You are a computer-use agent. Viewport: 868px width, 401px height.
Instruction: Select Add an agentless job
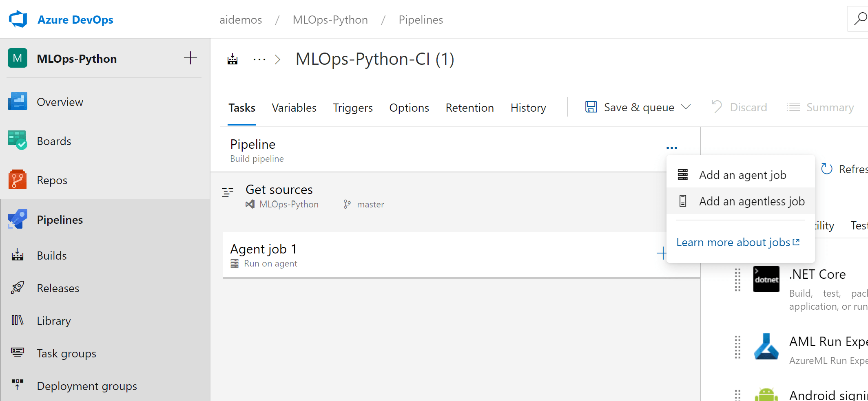[x=741, y=201]
